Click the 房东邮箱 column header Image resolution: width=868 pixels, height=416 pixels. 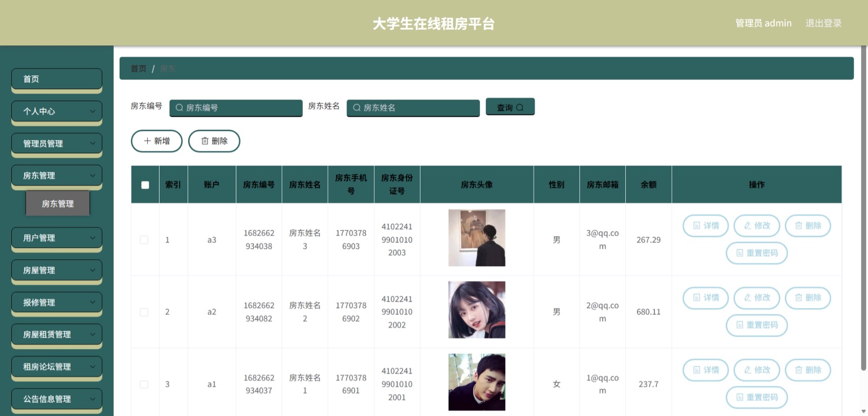click(x=602, y=185)
